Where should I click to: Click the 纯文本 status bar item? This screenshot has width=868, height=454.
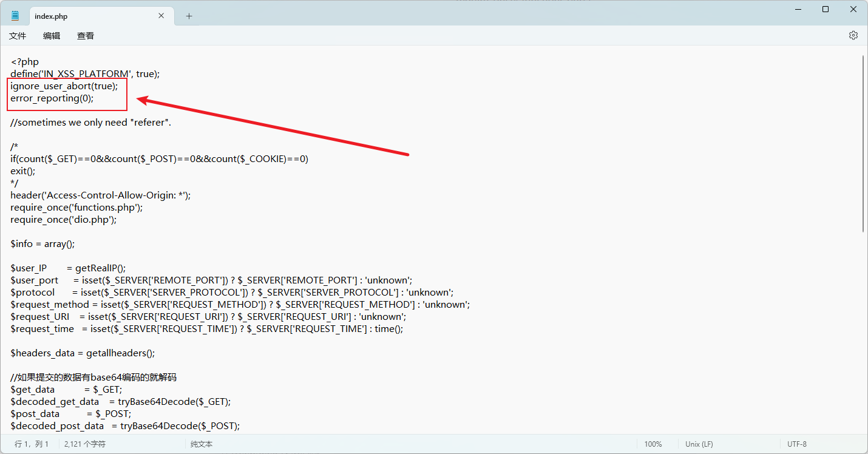[202, 444]
